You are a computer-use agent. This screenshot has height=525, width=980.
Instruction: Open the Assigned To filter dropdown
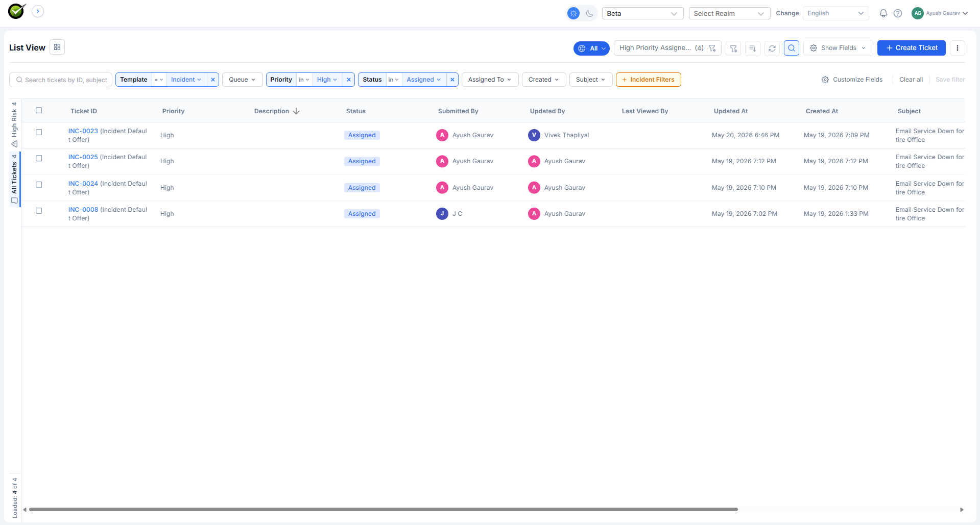[x=490, y=80]
